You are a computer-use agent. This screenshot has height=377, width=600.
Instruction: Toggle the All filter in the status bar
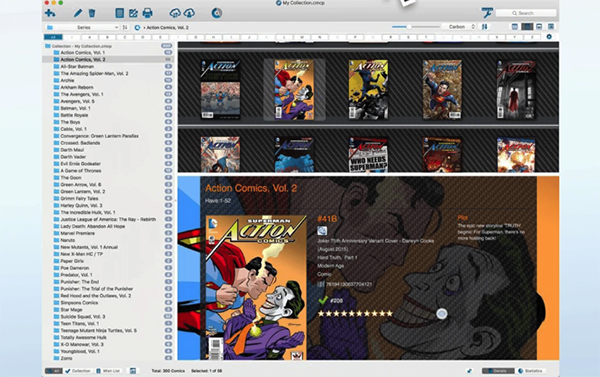point(54,370)
